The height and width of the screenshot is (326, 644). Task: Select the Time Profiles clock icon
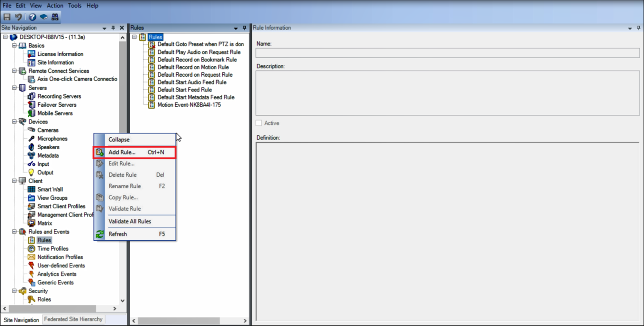pyautogui.click(x=31, y=248)
